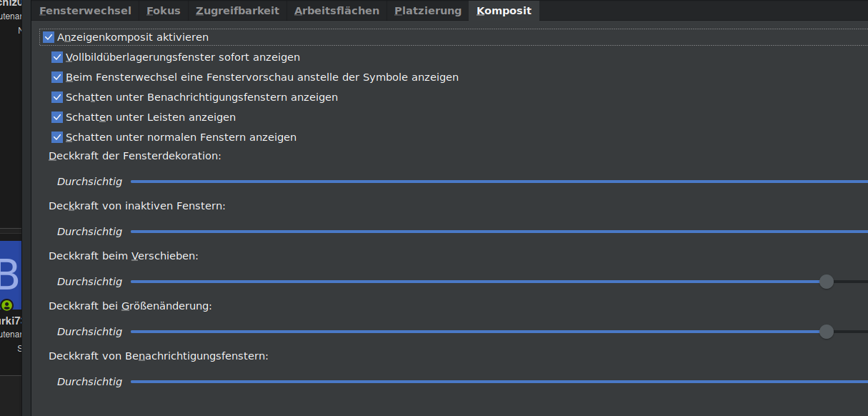Select the Zugreifbarkeit tab

(x=236, y=10)
